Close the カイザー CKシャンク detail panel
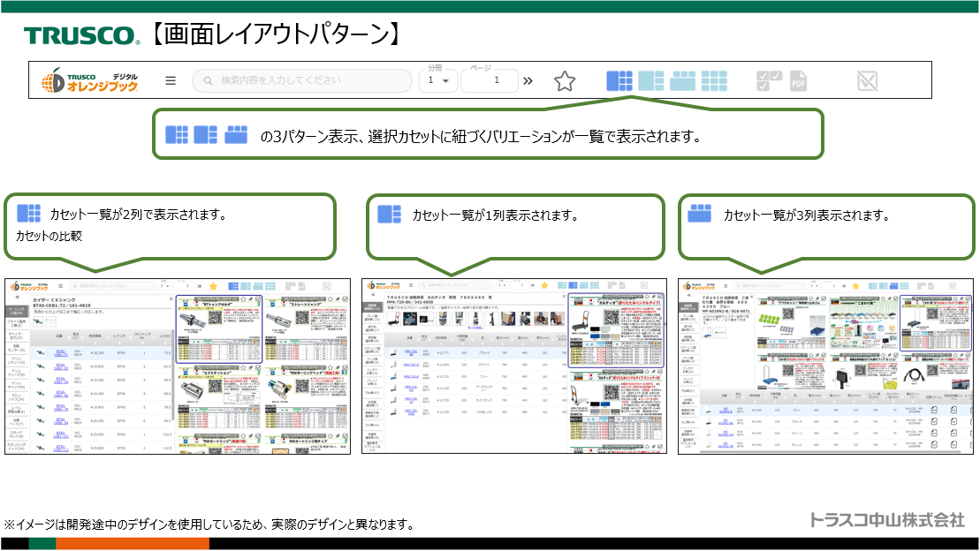Viewport: 980px width, 551px height. tap(171, 299)
